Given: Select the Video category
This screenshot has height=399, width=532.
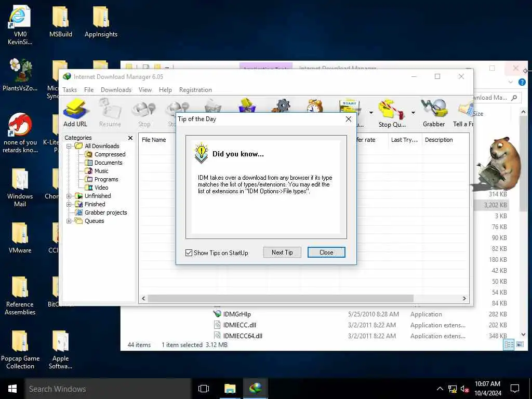Looking at the screenshot, I should point(101,188).
